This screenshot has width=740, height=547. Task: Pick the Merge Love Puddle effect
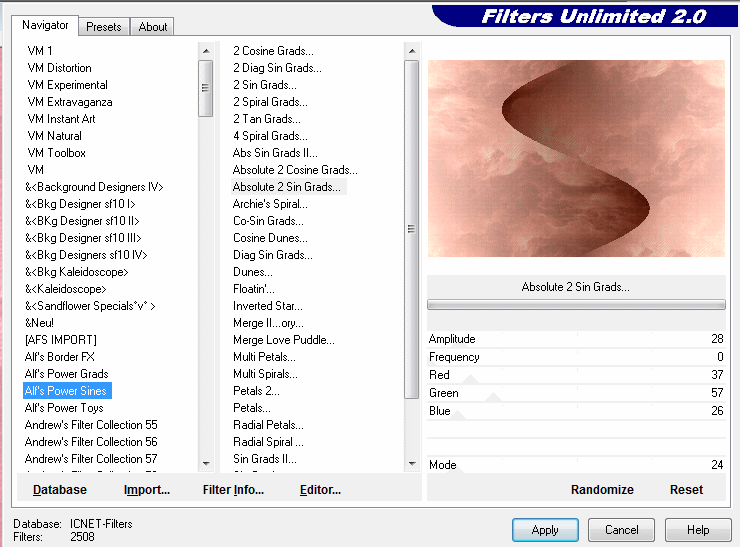(283, 340)
